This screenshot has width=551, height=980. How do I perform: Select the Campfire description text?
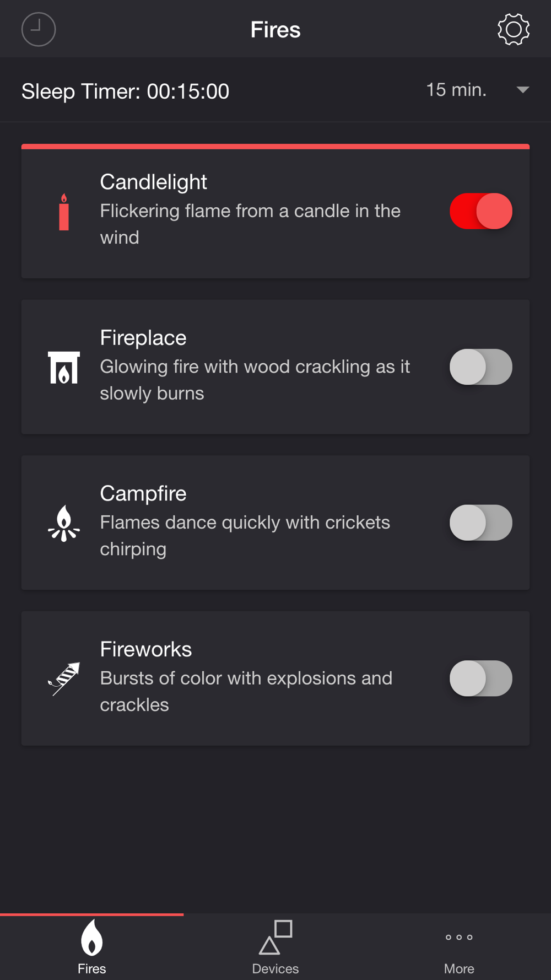point(245,536)
